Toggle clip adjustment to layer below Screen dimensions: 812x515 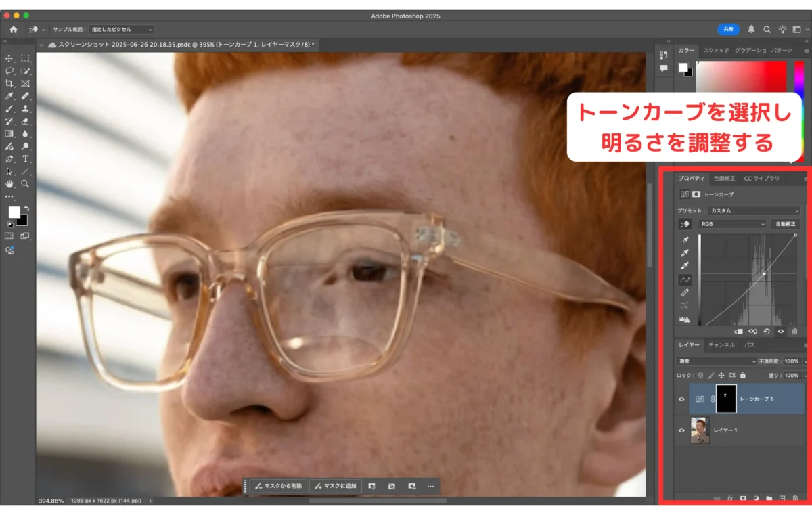pyautogui.click(x=738, y=332)
